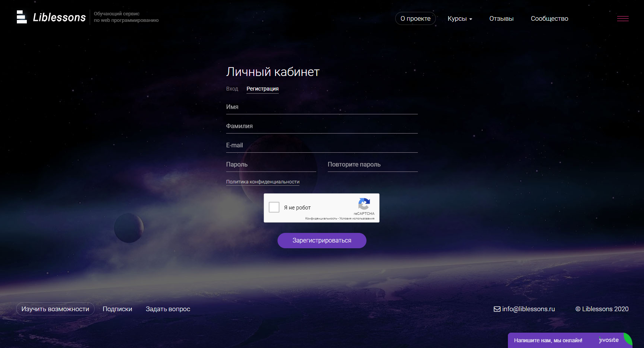Screen dimensions: 644x348
Task: Focus the Фамилия input field
Action: point(322,126)
